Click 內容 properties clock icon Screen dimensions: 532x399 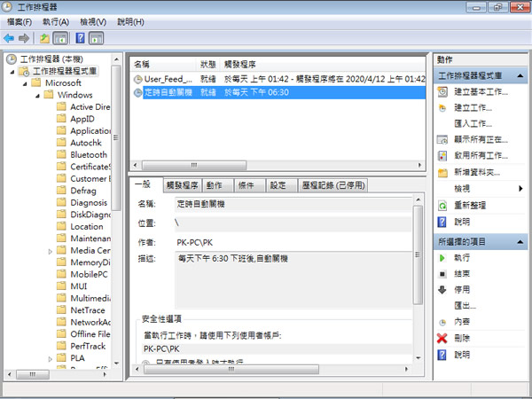click(442, 323)
